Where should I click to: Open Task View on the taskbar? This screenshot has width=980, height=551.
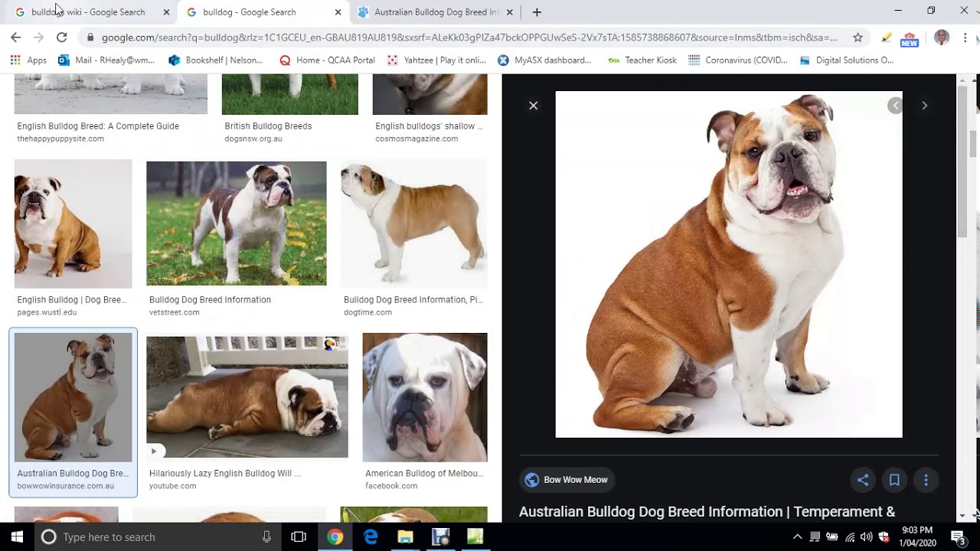[299, 537]
